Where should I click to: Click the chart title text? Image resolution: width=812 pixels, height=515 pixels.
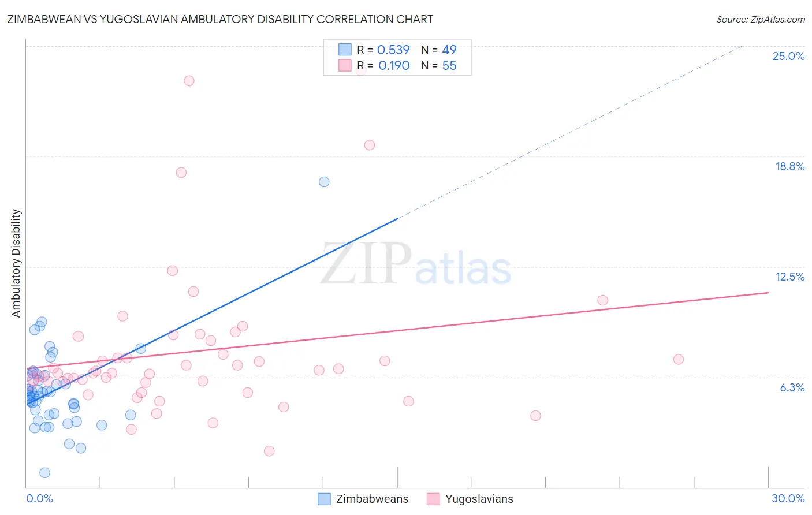coord(220,19)
